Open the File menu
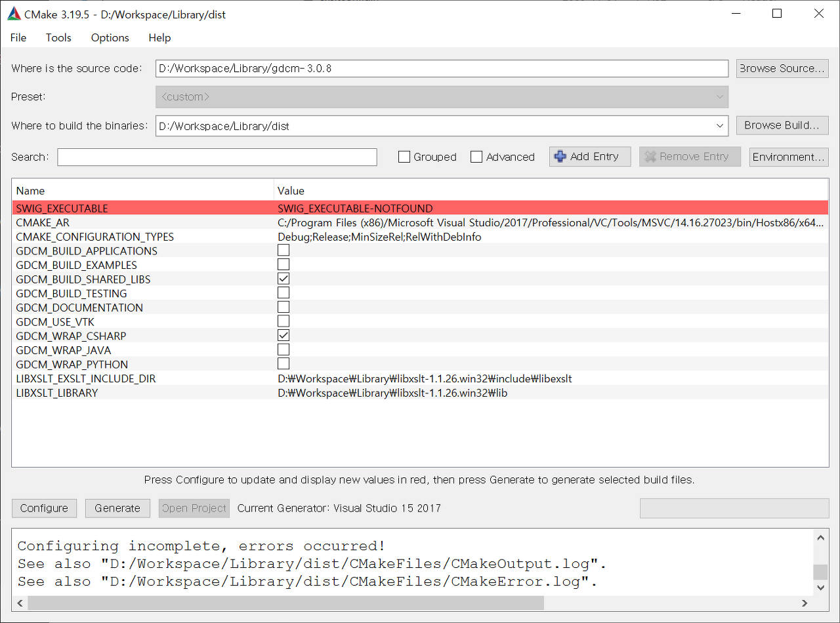The width and height of the screenshot is (840, 623). (x=18, y=38)
